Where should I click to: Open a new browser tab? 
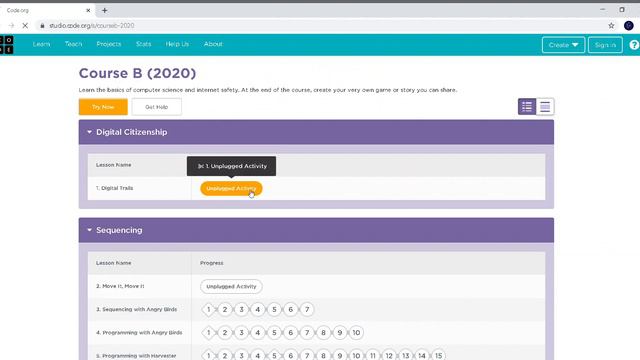[104, 10]
